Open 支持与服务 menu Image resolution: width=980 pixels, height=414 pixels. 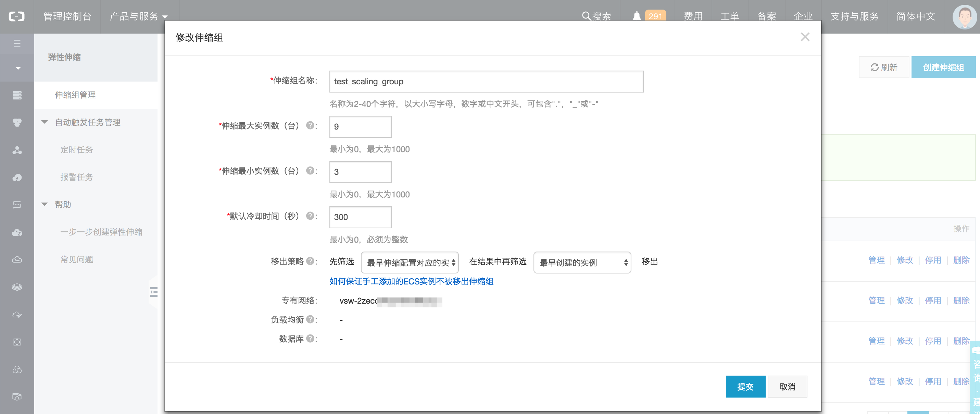854,16
